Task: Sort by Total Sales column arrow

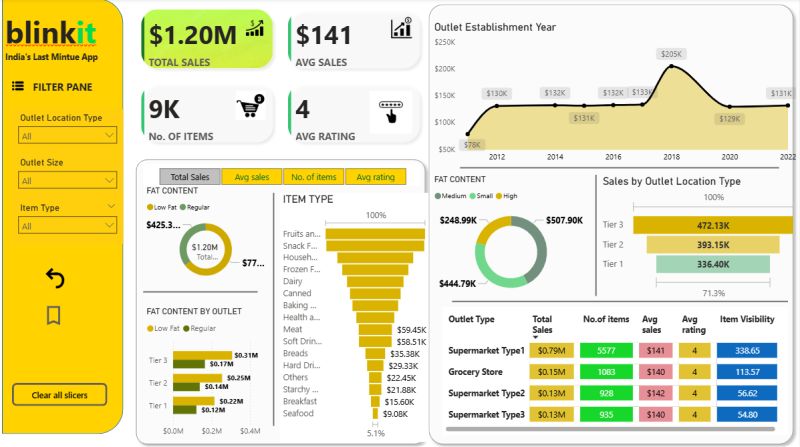Action: click(x=536, y=337)
